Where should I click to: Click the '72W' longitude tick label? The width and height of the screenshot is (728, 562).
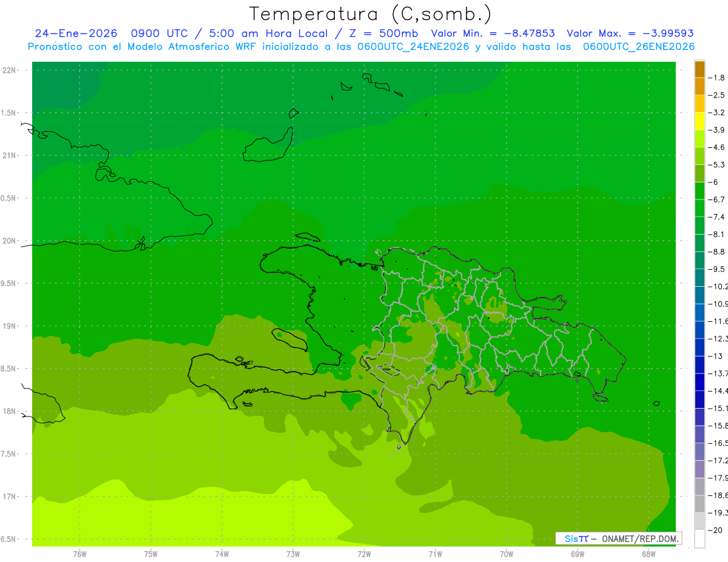tap(364, 554)
